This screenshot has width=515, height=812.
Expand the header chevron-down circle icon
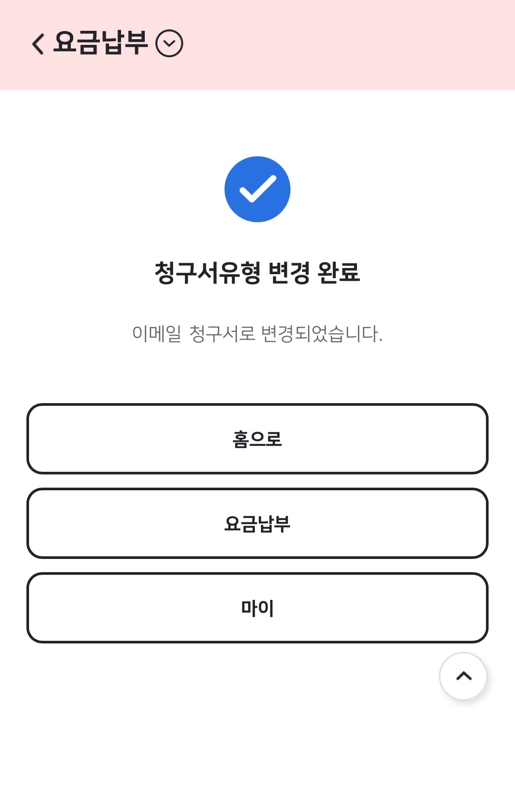point(169,44)
